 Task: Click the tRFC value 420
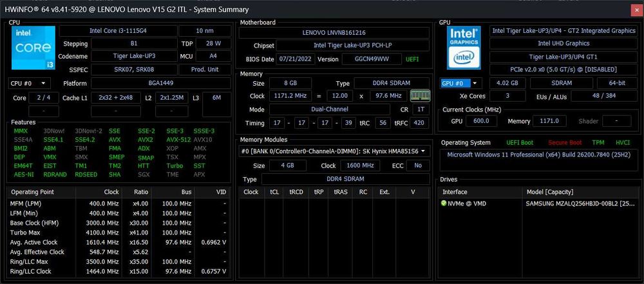419,123
